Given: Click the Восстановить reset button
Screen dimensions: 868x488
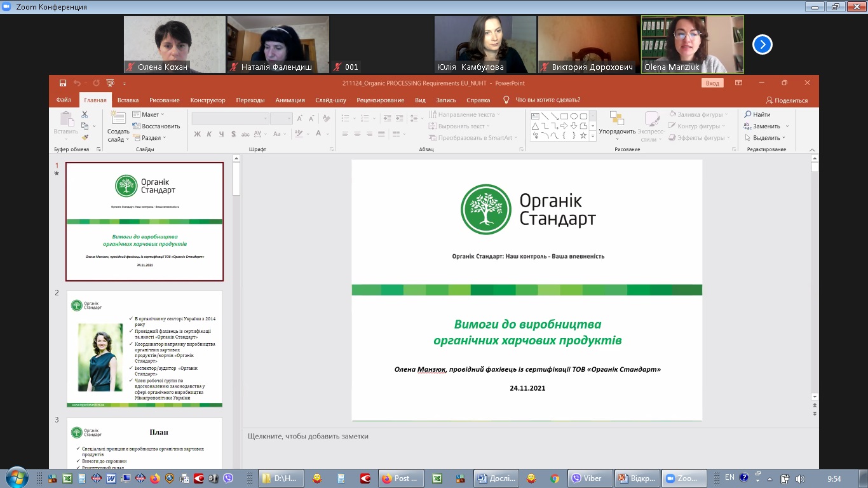Looking at the screenshot, I should coord(156,126).
